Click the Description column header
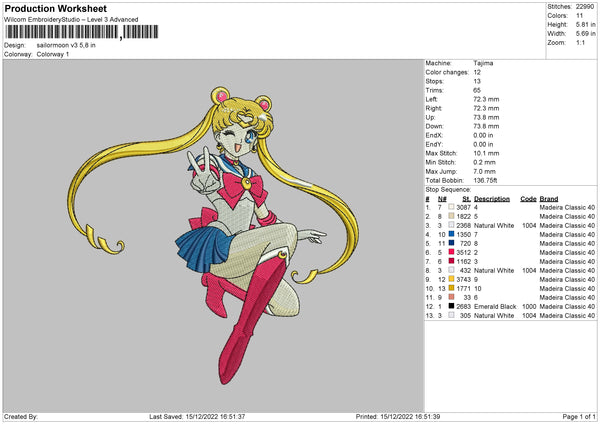600x424 pixels. pos(490,198)
